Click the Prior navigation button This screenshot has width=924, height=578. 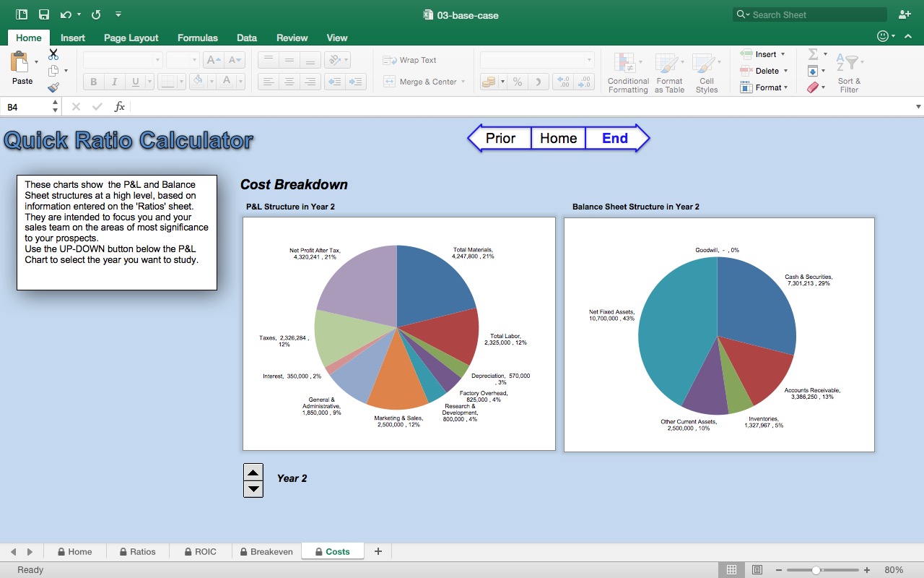(502, 138)
